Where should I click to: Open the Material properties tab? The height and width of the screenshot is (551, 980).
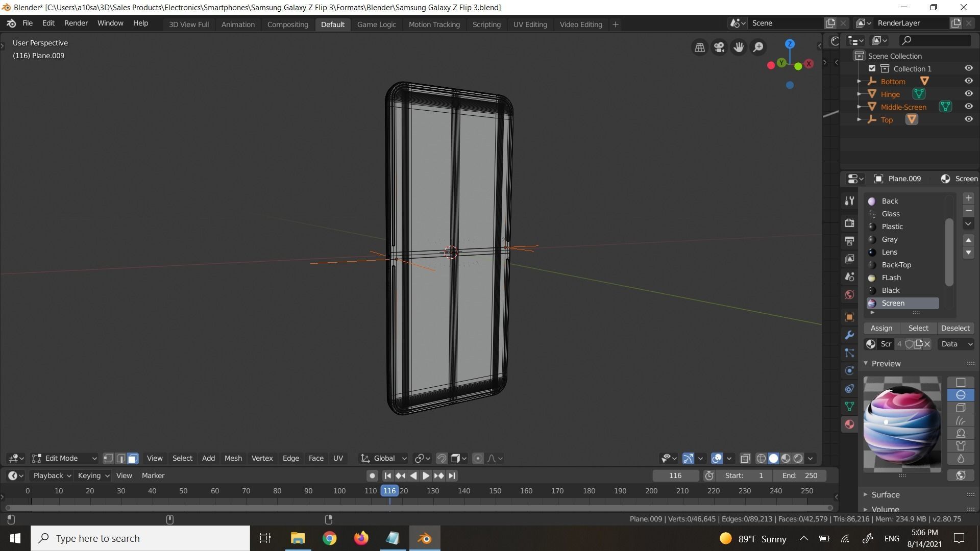pos(849,424)
